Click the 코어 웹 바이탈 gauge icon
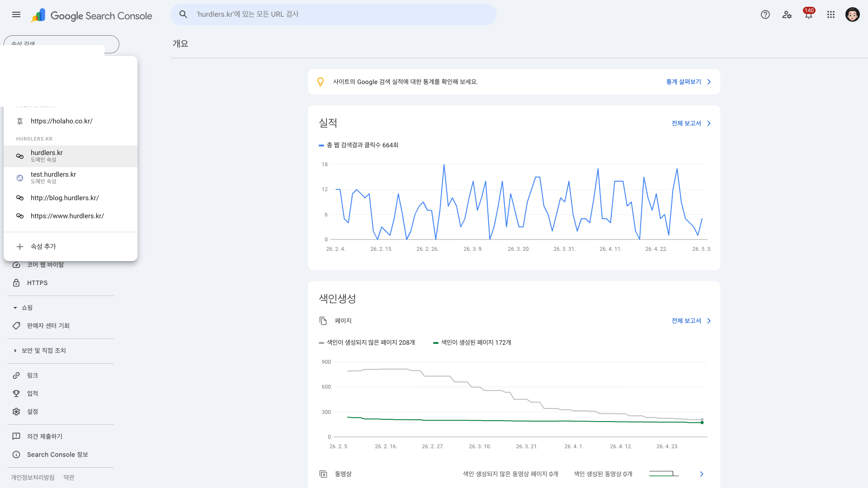This screenshot has height=488, width=868. tap(16, 265)
